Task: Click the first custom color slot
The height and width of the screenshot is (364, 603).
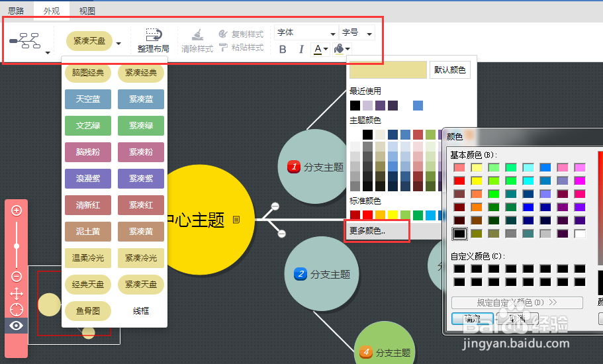Action: click(x=459, y=269)
